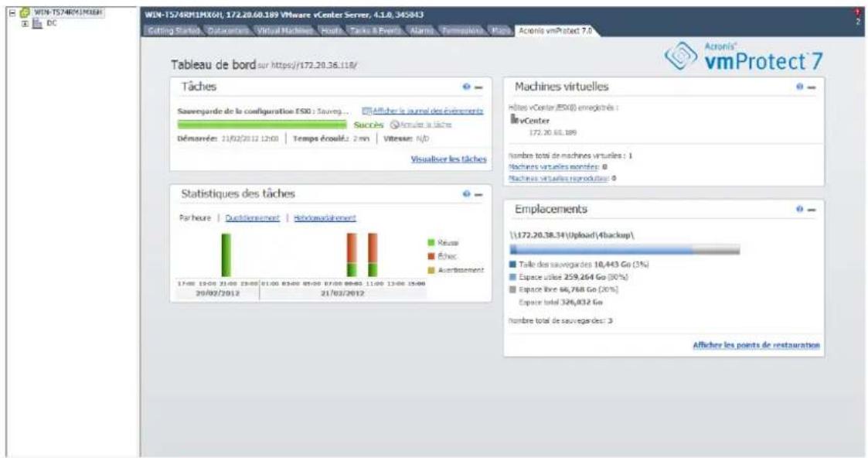Open Afficher les points de restauration link

point(756,345)
